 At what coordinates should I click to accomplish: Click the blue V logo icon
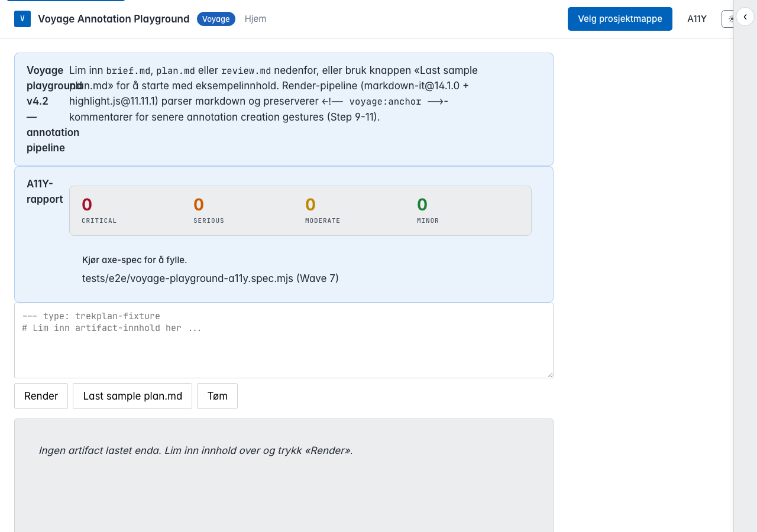22,19
